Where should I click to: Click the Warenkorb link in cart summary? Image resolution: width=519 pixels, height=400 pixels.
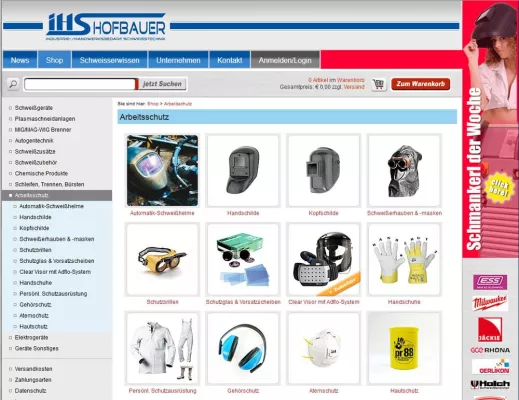351,80
